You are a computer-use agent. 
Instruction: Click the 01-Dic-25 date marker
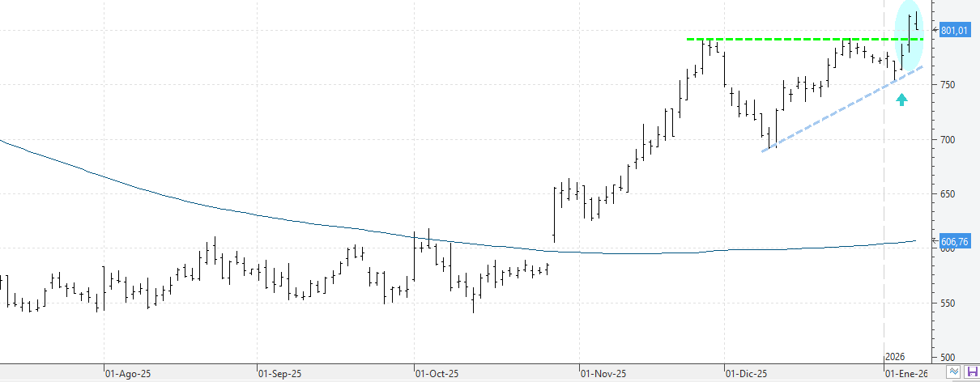pyautogui.click(x=747, y=374)
